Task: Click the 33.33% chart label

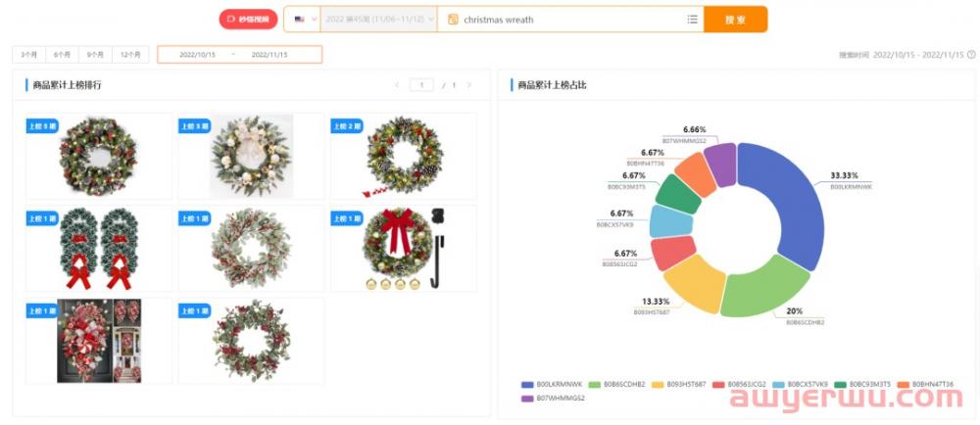Action: pyautogui.click(x=844, y=176)
